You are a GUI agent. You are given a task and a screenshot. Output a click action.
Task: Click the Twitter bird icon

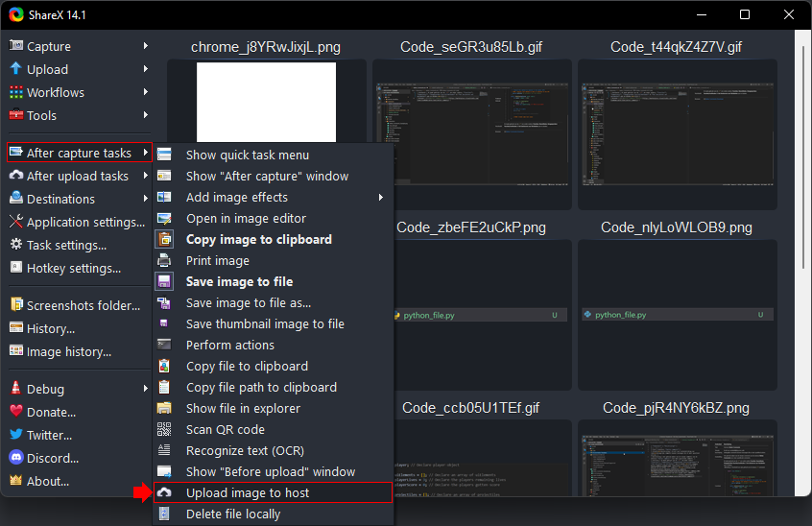pos(16,435)
